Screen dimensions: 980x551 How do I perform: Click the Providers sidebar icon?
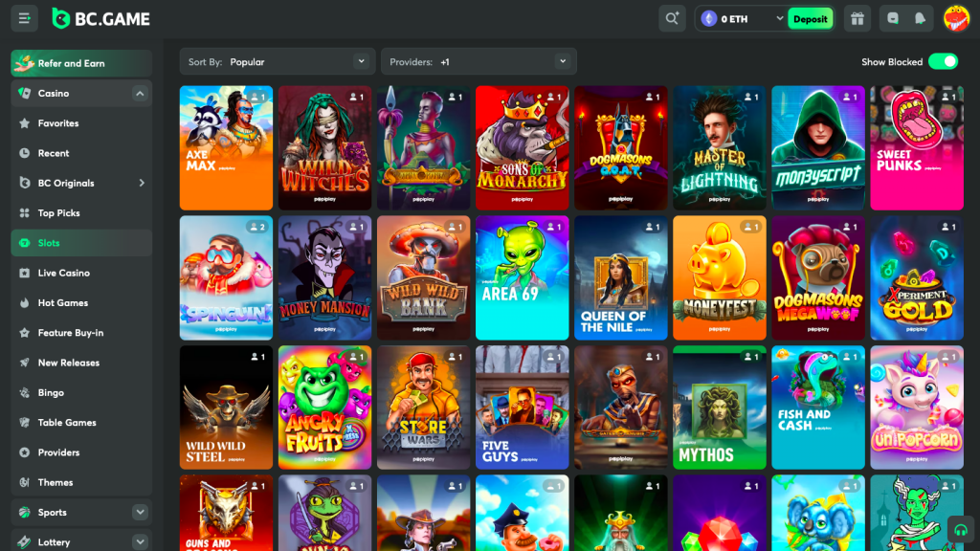24,452
